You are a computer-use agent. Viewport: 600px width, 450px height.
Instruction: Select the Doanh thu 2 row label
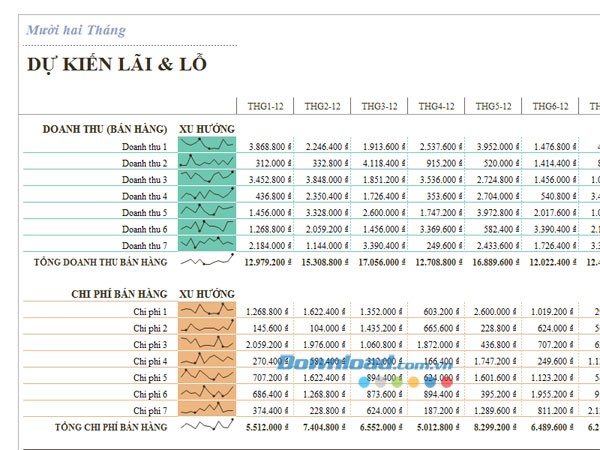(144, 163)
